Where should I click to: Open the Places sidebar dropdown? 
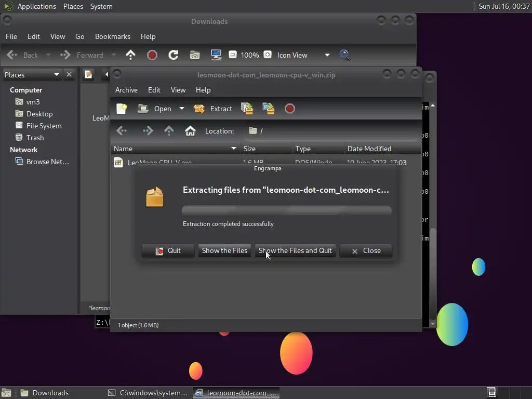pos(32,75)
